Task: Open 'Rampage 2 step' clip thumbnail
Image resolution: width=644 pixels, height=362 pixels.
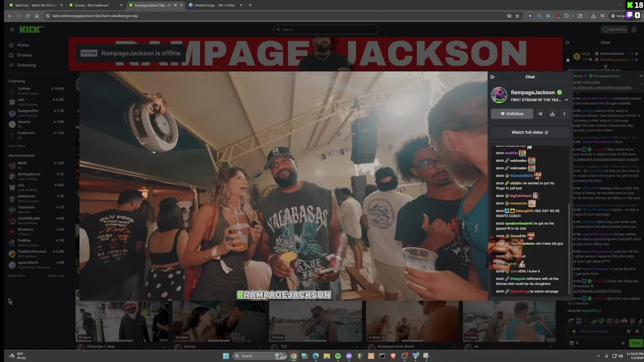Action: (122, 322)
